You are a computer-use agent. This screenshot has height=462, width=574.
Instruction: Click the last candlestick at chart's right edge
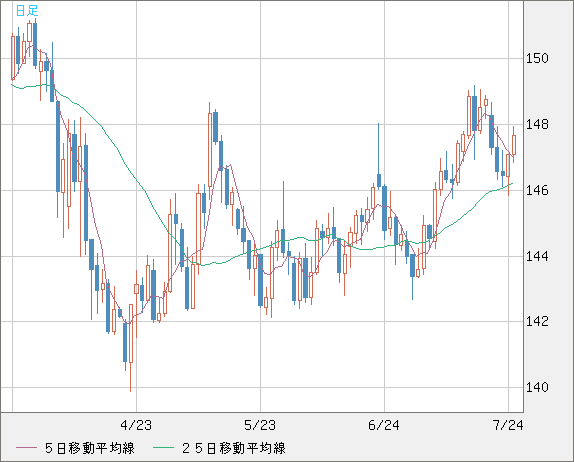click(x=514, y=145)
